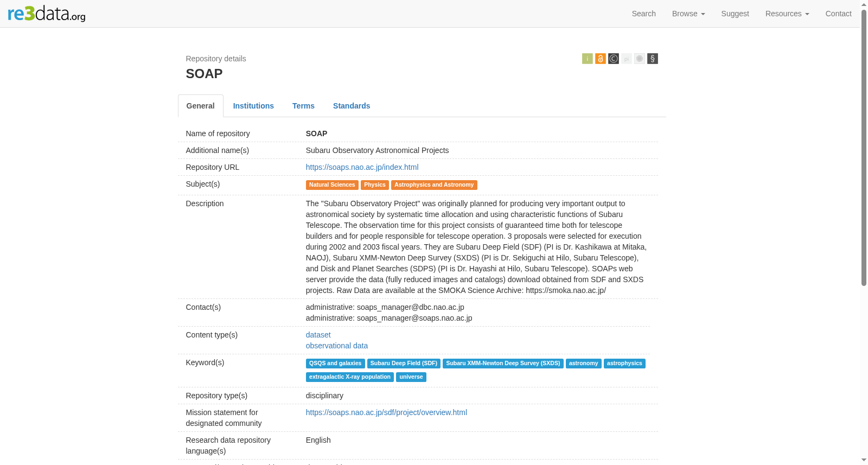Click the re3data.org logo
Viewport: 868px width, 465px height.
click(x=47, y=14)
